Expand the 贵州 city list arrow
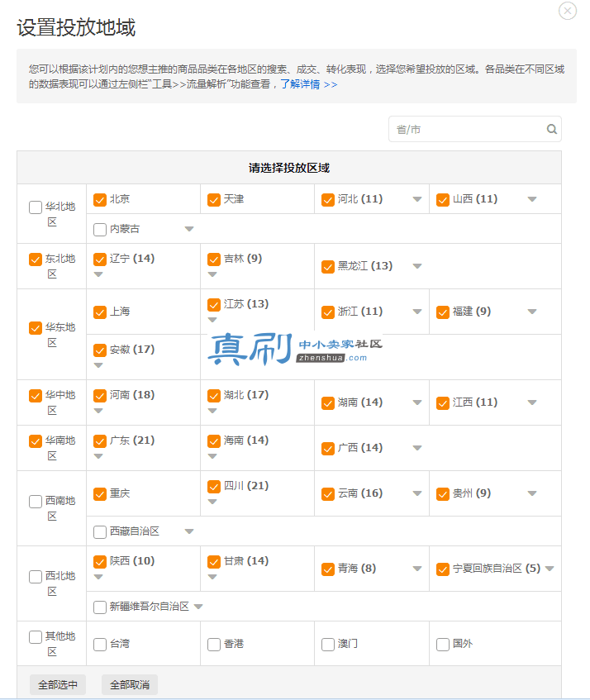Image resolution: width=590 pixels, height=700 pixels. coord(532,493)
